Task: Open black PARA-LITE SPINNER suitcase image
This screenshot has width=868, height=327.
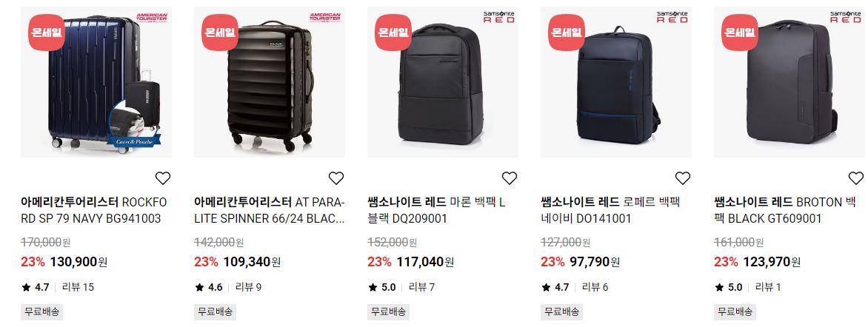Action: point(270,82)
